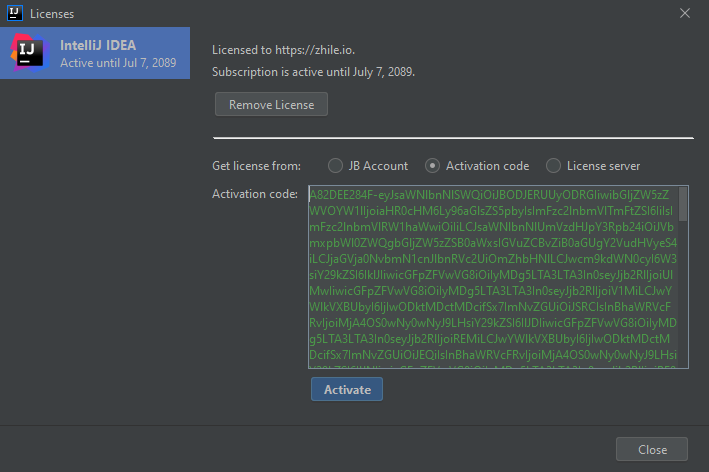Image resolution: width=709 pixels, height=472 pixels.
Task: Select the IntelliJ IDEA product name in list
Action: coord(98,45)
